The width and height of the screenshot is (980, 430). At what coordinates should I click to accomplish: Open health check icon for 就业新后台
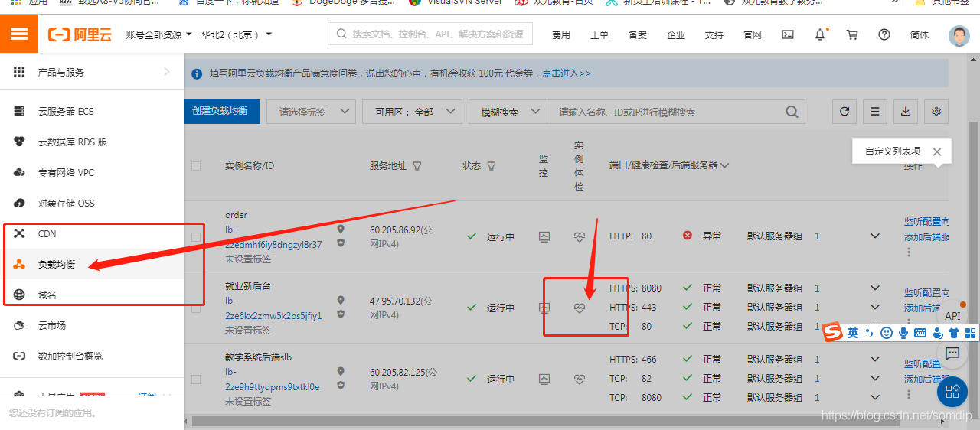[580, 308]
